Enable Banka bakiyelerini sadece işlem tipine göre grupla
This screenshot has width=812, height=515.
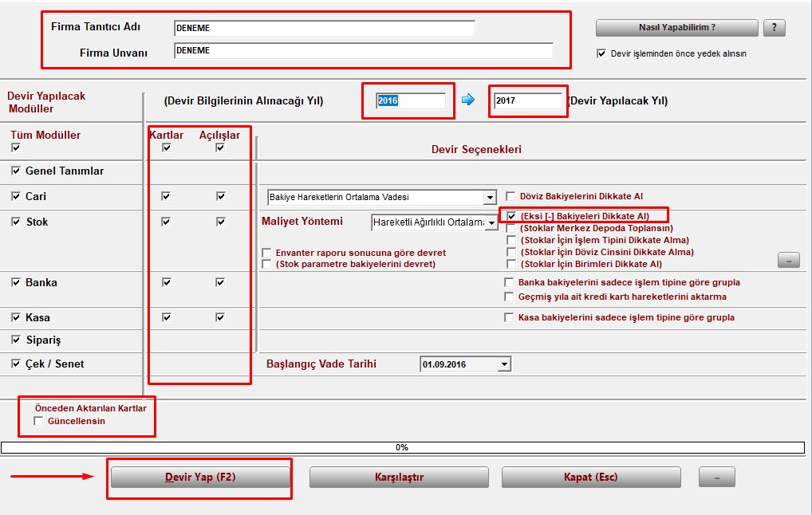(509, 282)
